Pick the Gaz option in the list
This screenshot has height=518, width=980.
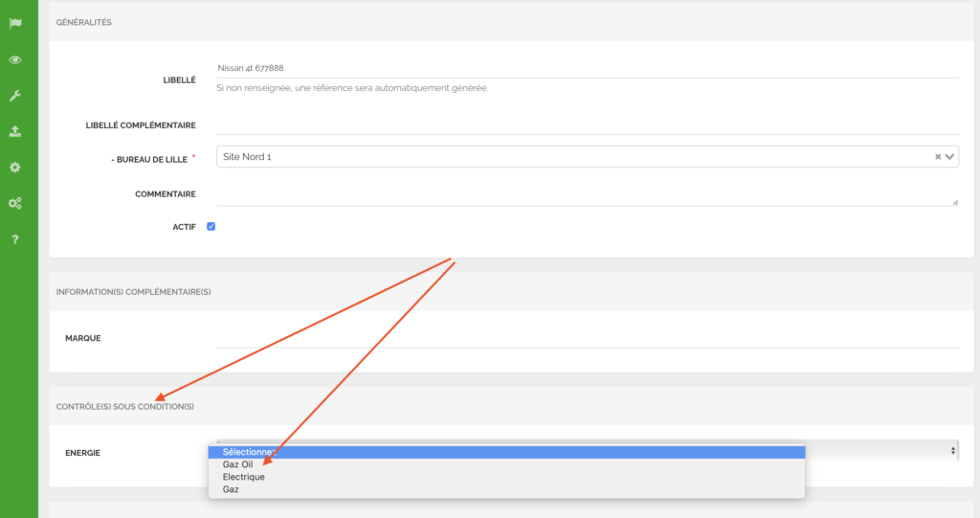coord(231,489)
